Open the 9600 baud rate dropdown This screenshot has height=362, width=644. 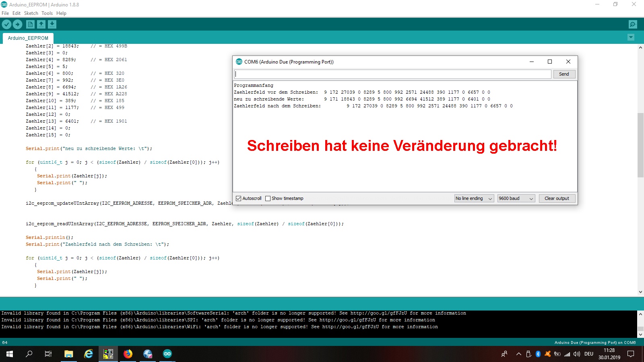pos(516,198)
